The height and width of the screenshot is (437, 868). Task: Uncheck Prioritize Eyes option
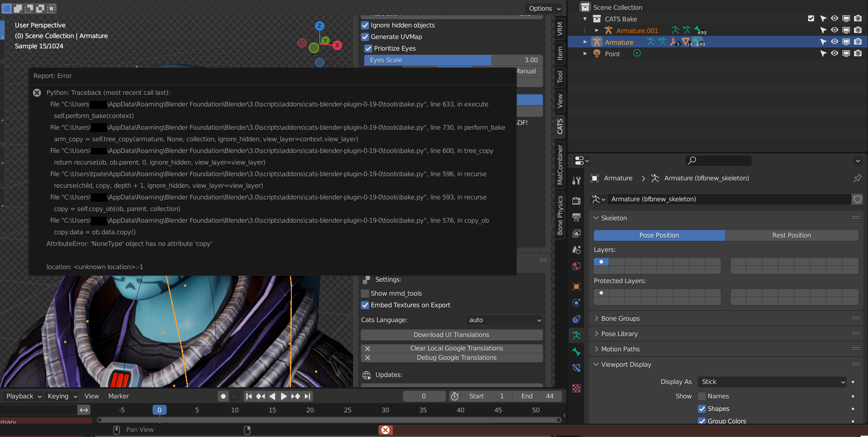tap(368, 48)
